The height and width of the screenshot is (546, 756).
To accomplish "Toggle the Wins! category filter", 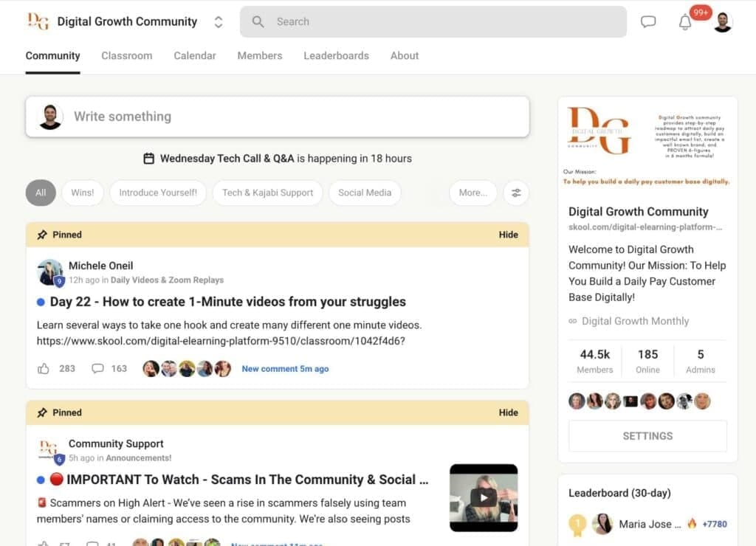I will coord(83,193).
